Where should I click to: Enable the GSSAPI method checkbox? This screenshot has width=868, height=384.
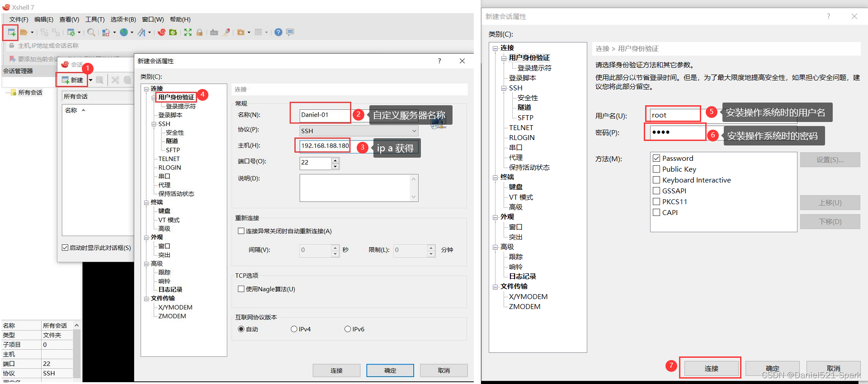656,191
